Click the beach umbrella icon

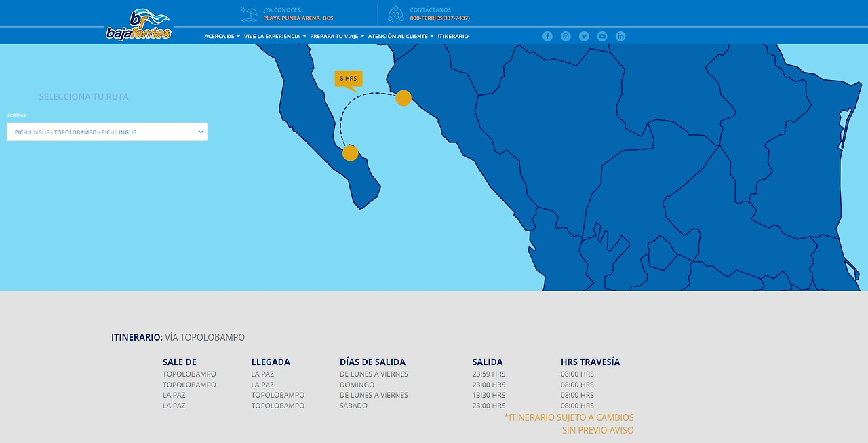click(250, 14)
